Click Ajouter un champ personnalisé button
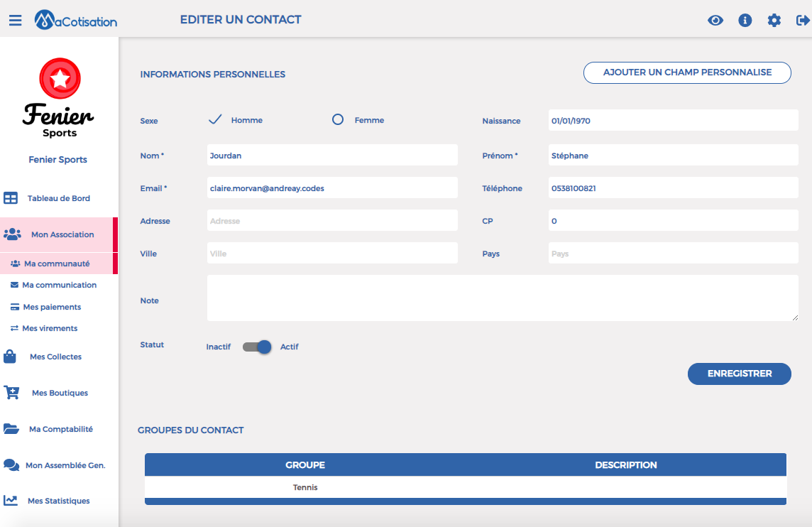The image size is (812, 527). [687, 72]
